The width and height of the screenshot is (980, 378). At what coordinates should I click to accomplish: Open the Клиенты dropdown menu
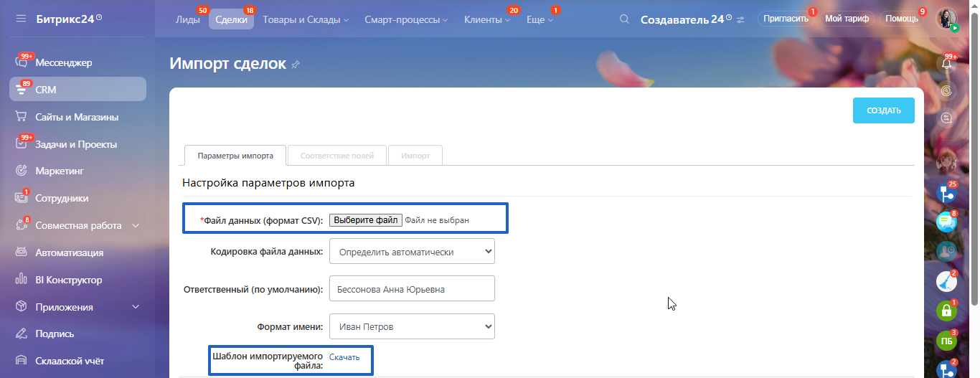(487, 20)
